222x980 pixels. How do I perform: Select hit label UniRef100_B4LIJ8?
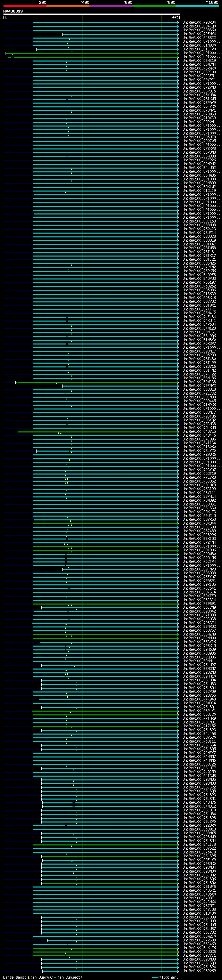click(x=199, y=845)
